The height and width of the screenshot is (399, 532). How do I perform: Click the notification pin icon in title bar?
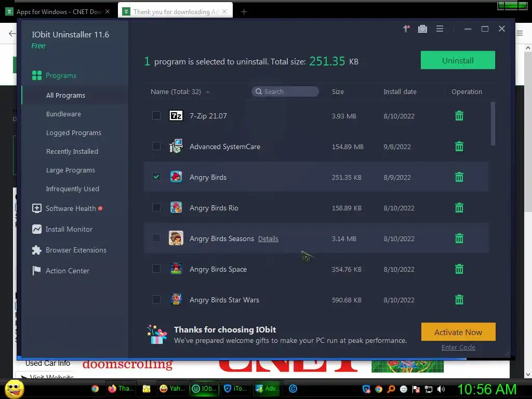point(406,29)
